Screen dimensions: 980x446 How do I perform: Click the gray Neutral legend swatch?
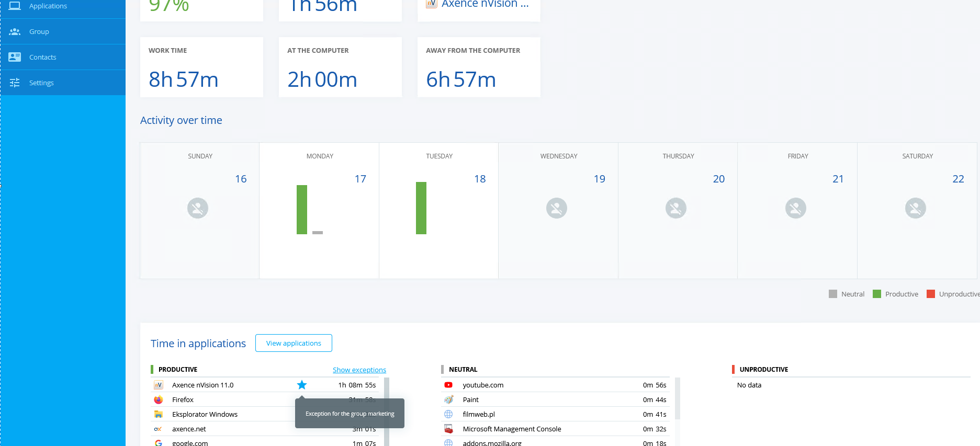[x=833, y=294]
